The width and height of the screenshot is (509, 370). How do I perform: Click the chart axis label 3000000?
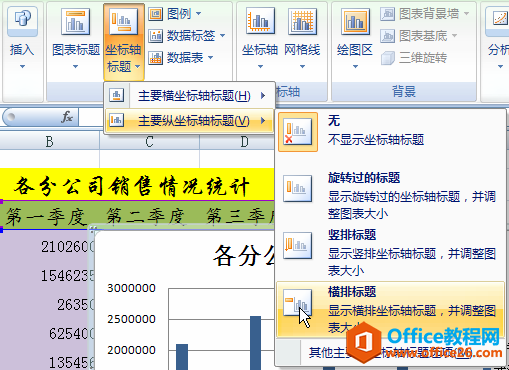tap(131, 288)
